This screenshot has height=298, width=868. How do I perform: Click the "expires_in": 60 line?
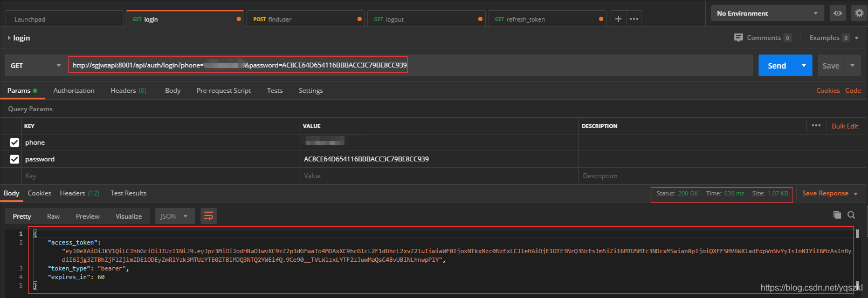coord(76,277)
